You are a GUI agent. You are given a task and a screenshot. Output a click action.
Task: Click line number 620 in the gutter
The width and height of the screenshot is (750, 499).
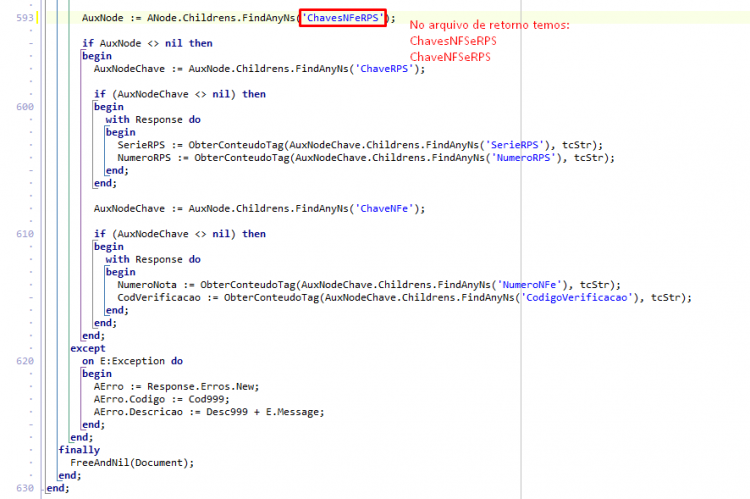point(25,361)
